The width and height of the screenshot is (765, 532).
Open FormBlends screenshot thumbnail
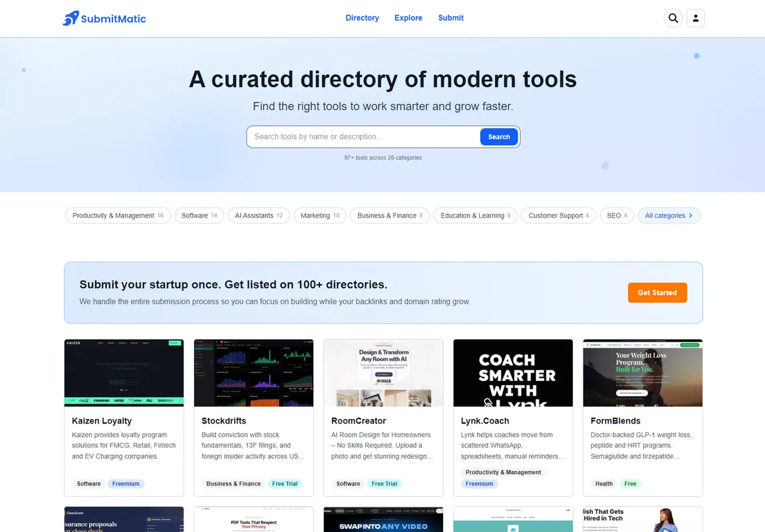pyautogui.click(x=643, y=373)
